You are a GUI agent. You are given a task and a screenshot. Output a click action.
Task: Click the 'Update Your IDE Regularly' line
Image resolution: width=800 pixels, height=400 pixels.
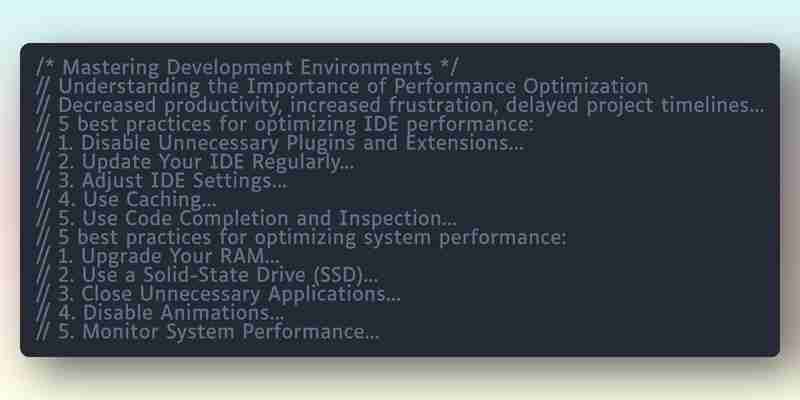pos(195,162)
